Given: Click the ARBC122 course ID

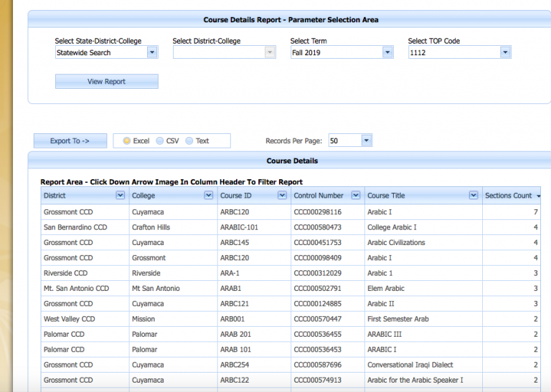Looking at the screenshot, I should pyautogui.click(x=235, y=380).
